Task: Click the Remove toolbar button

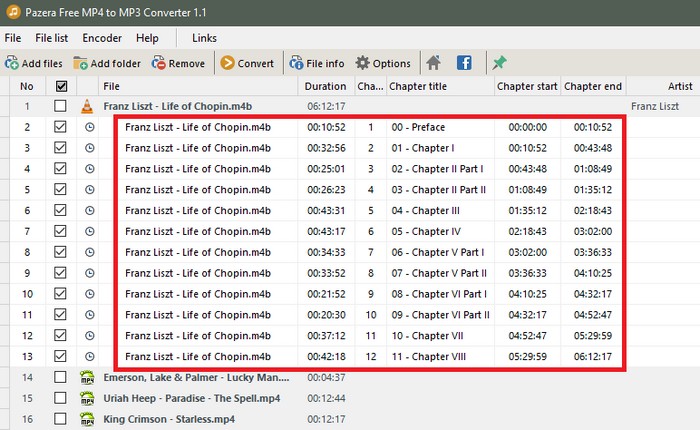Action: 178,63
